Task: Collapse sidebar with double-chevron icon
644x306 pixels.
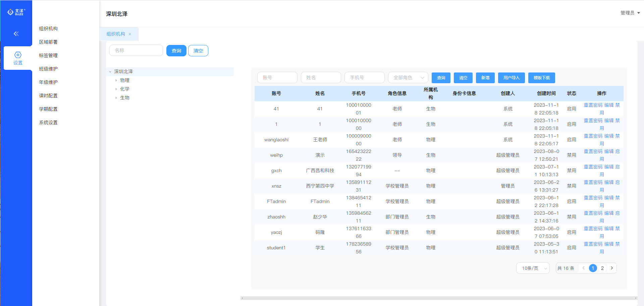Action: tap(16, 34)
